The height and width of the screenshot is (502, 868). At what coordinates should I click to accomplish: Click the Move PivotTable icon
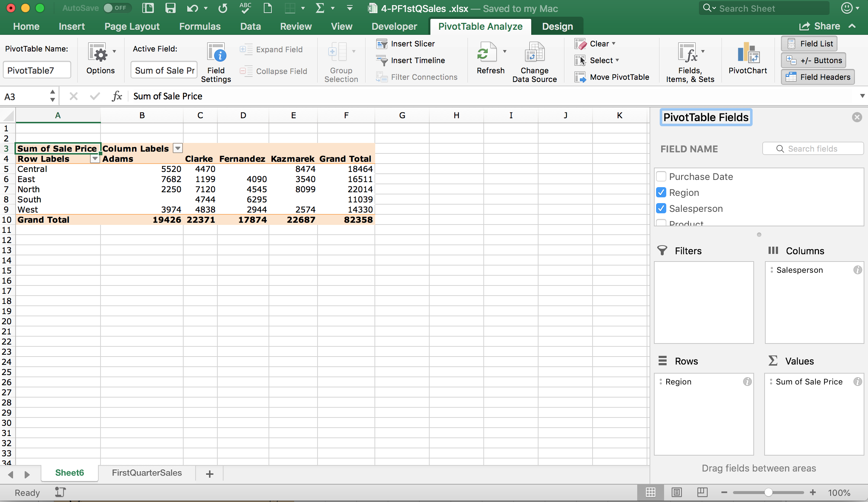[580, 77]
